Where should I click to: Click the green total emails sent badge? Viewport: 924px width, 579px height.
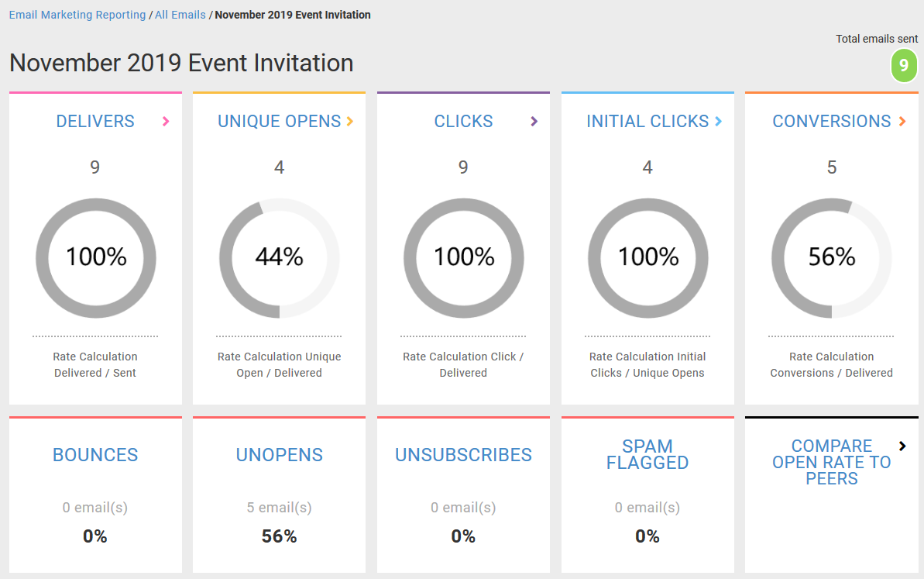(903, 66)
